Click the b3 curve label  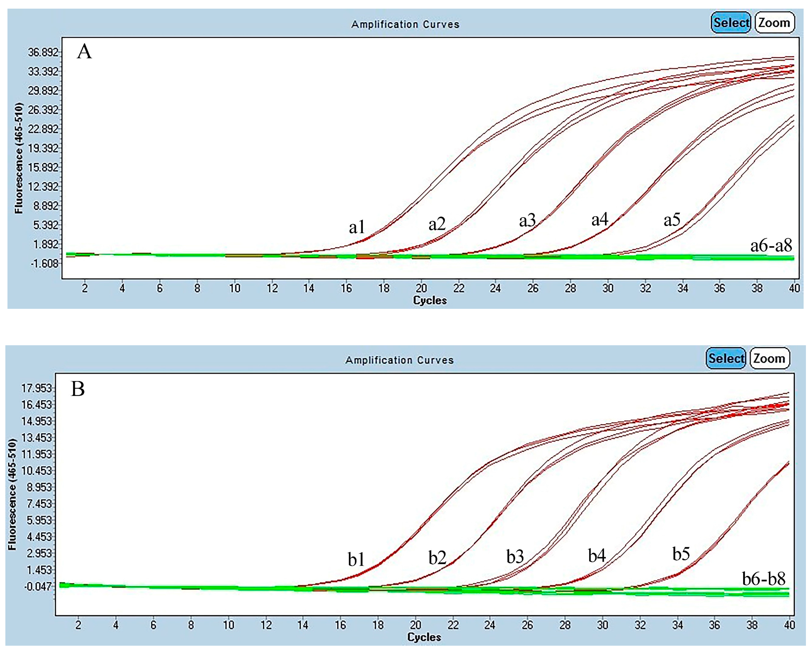pos(515,556)
